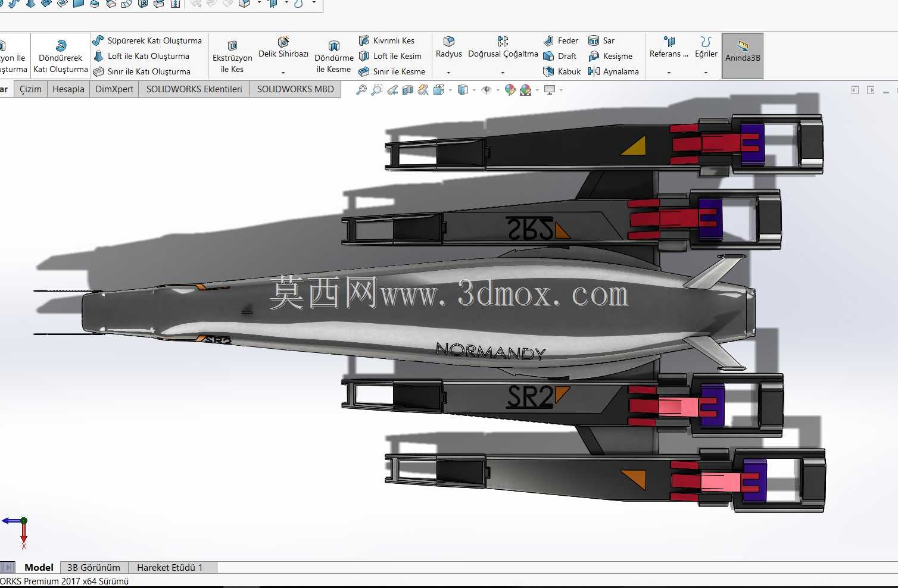Click NORMANDY text on the hull
This screenshot has width=898, height=588.
[x=491, y=351]
